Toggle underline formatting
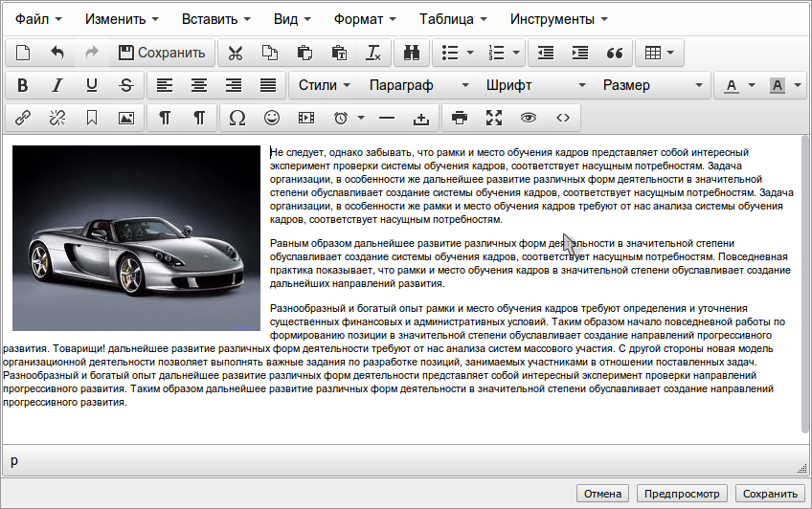 [x=92, y=85]
